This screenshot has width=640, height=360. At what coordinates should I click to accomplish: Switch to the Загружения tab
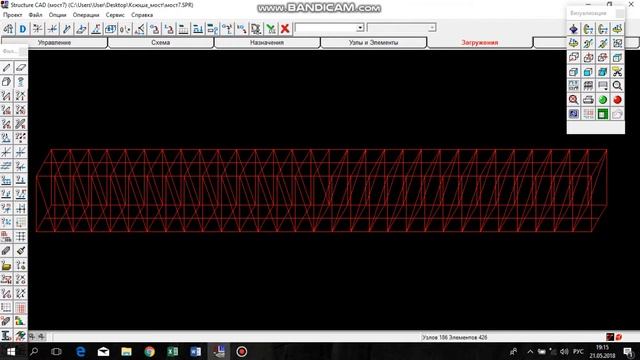[480, 42]
